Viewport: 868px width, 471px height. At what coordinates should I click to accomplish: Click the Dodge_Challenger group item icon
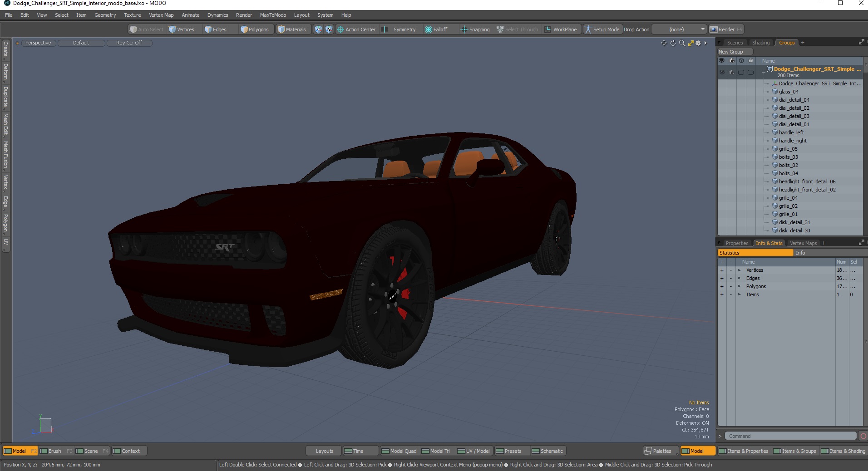click(769, 69)
